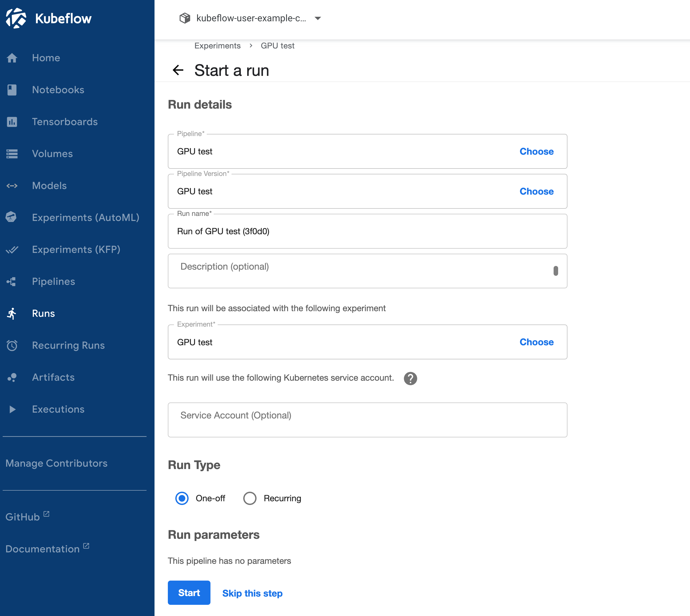690x616 pixels.
Task: Choose a different Pipeline Version
Action: pos(536,192)
